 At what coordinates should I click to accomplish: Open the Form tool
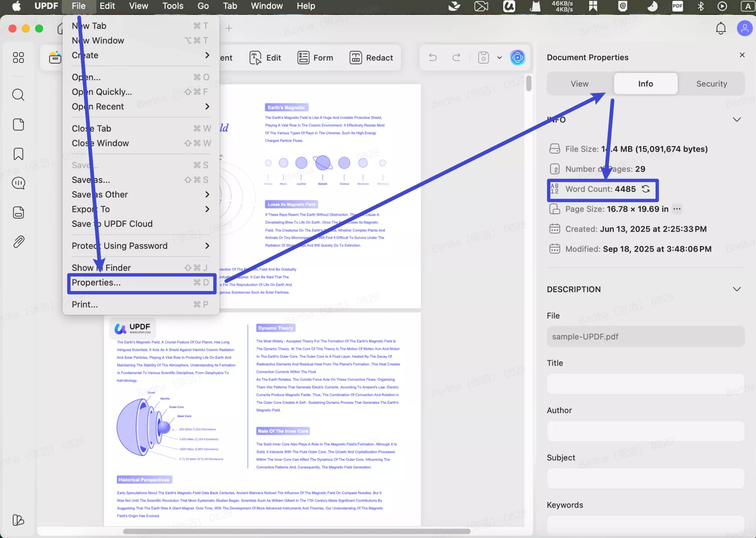[315, 57]
